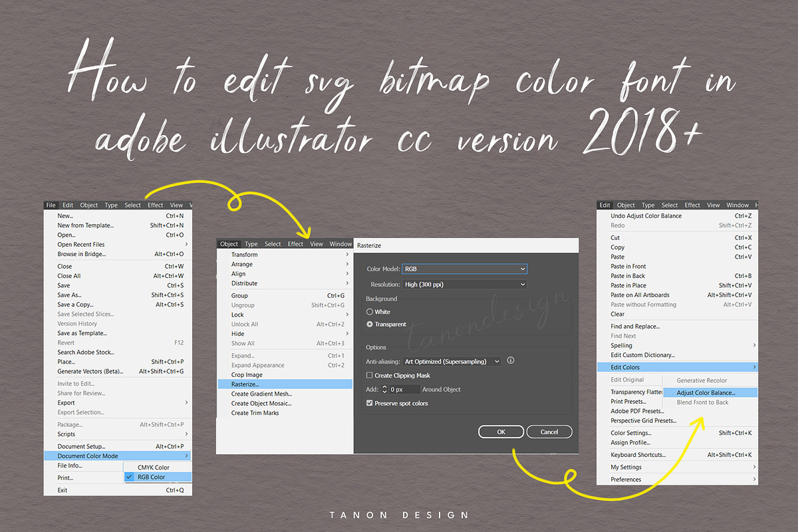Open the Anti-aliasing Art Optimized dropdown
This screenshot has height=532, width=798.
[452, 361]
